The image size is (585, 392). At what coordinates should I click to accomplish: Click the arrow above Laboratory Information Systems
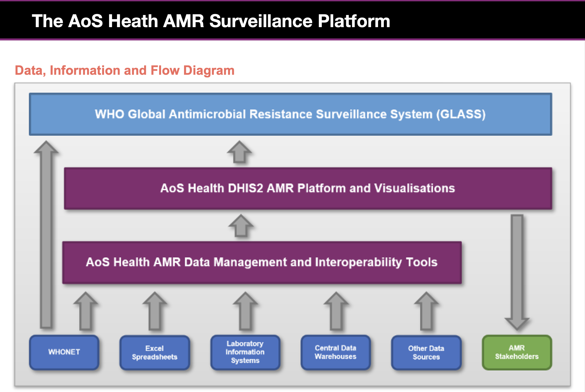[x=245, y=311]
